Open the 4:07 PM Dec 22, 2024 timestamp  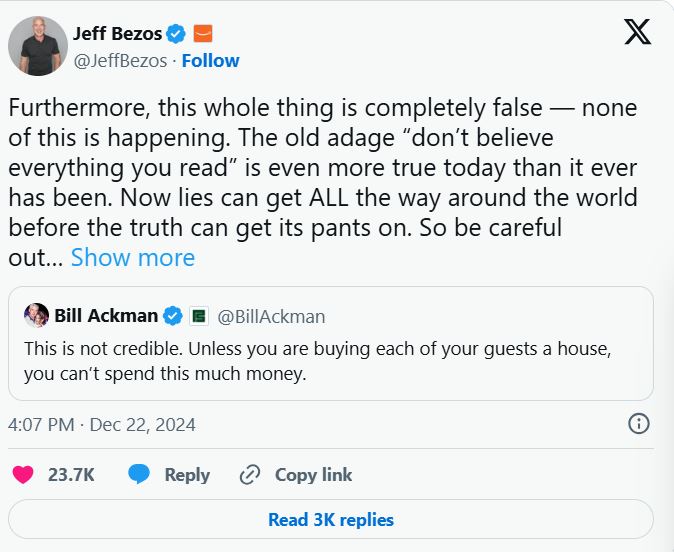[102, 424]
